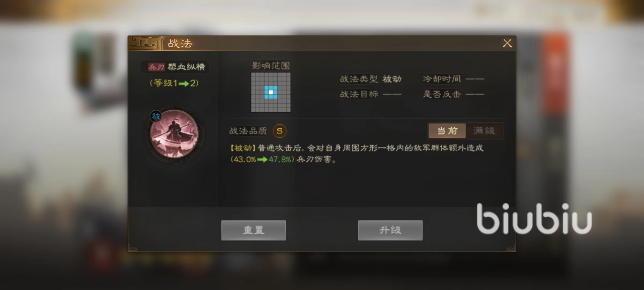Close the 战法 dialog with X
The height and width of the screenshot is (290, 644).
(507, 43)
